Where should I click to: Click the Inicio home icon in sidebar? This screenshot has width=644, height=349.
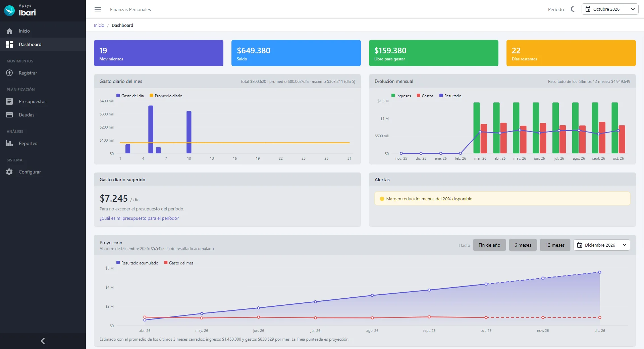pos(9,31)
